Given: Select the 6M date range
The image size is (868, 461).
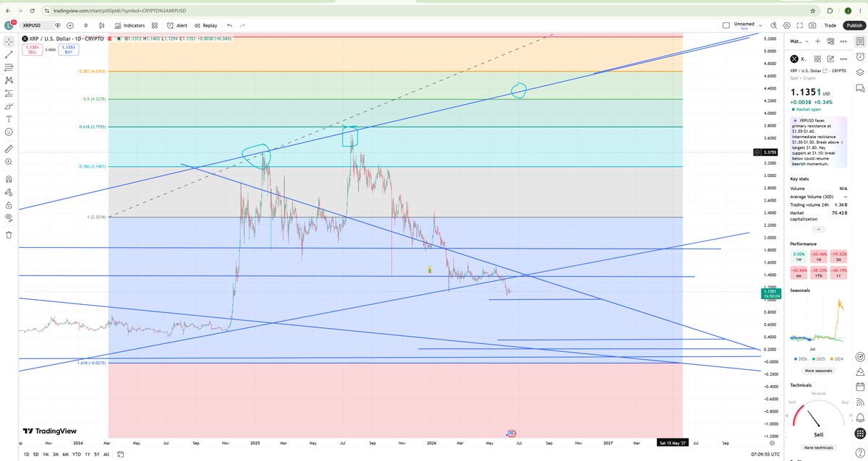Looking at the screenshot, I should point(66,454).
